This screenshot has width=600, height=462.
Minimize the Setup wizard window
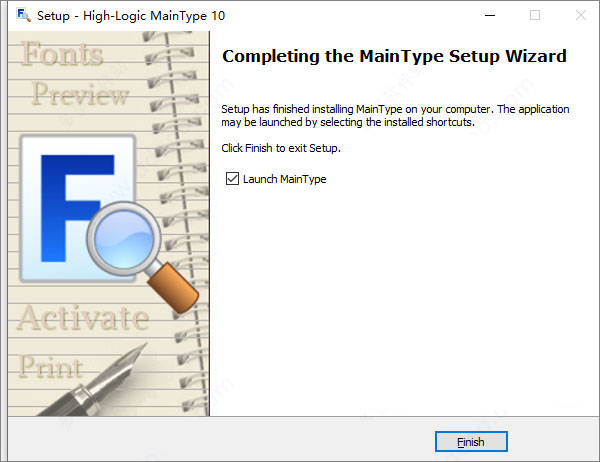point(487,15)
